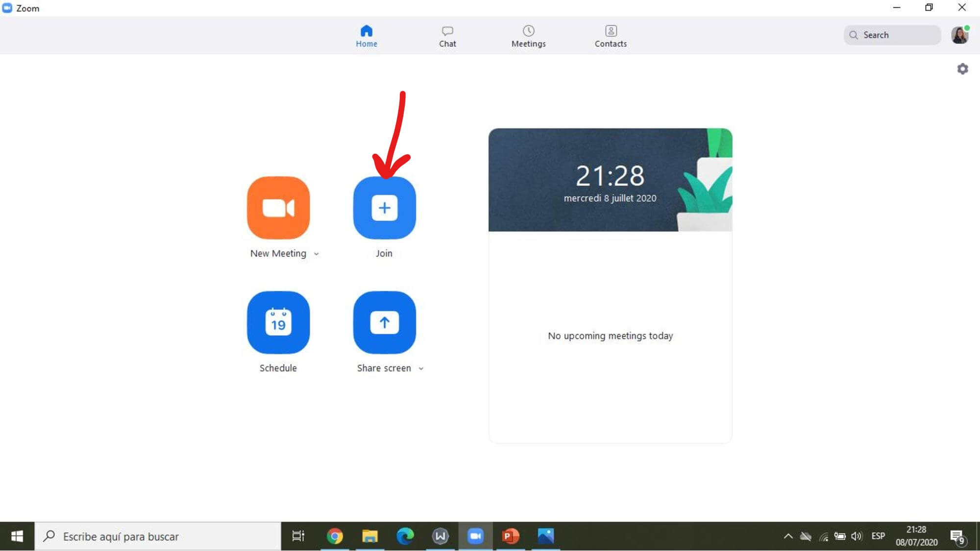The image size is (980, 551).
Task: Expand the New Meeting dropdown arrow
Action: (x=317, y=254)
